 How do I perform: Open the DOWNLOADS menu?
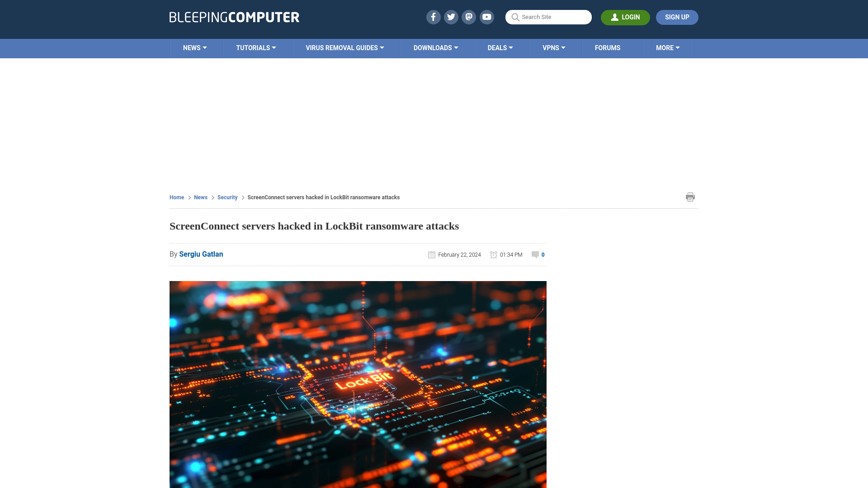[435, 47]
